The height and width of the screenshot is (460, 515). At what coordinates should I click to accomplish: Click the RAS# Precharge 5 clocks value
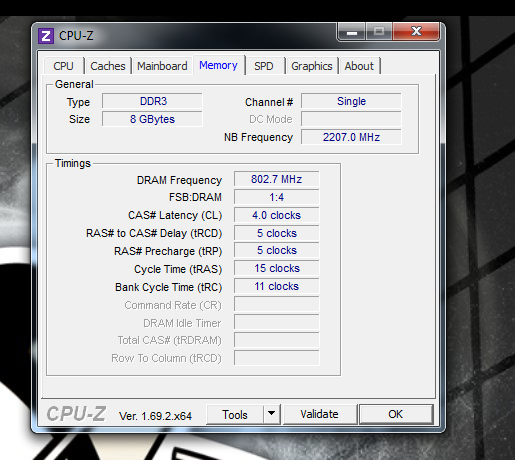276,251
